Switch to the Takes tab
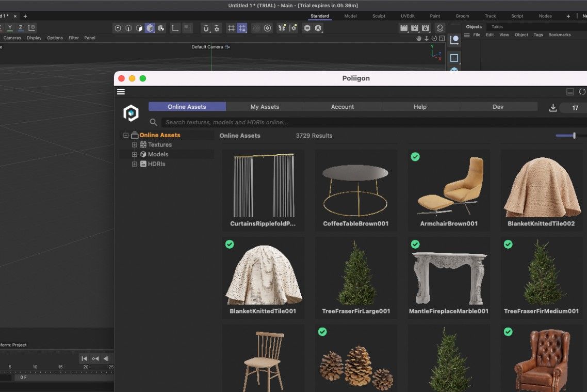Viewport: 587px width, 392px height. click(x=496, y=26)
